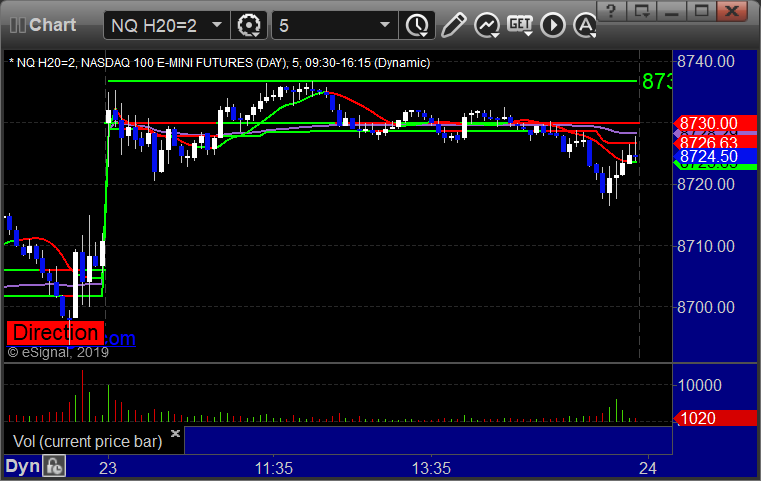761x481 pixels.
Task: Close the Vol study tab with x
Action: pos(175,434)
